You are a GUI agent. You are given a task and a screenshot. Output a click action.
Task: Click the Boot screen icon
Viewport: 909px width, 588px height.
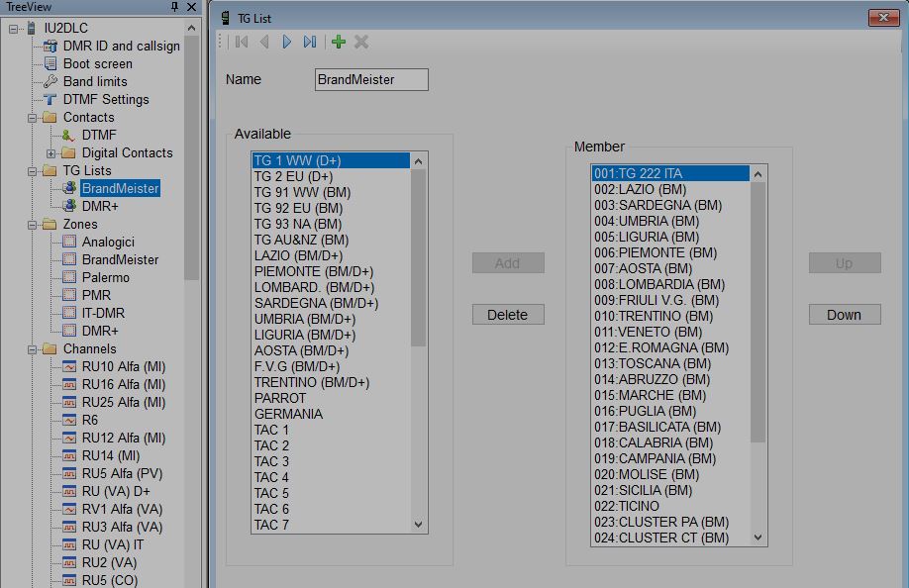point(50,63)
